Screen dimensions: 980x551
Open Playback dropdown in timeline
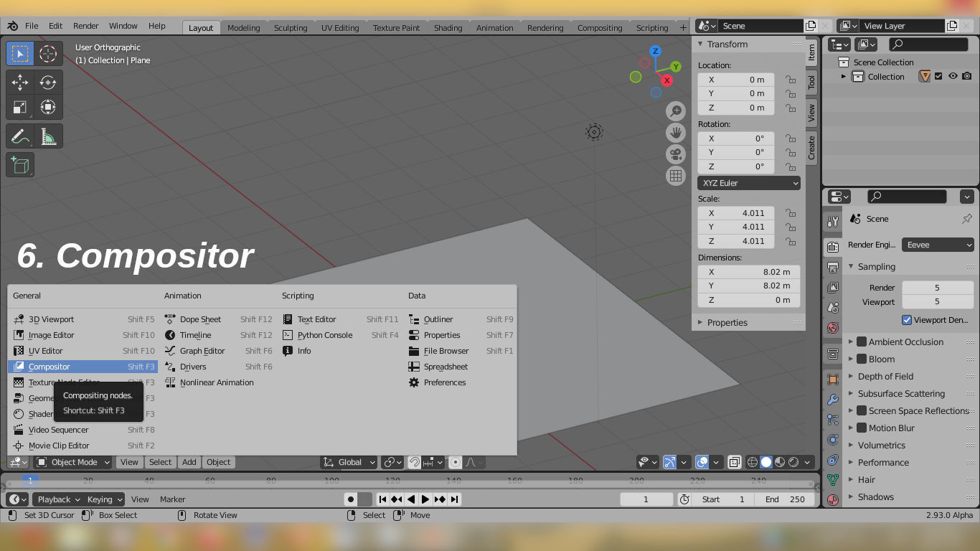click(57, 499)
